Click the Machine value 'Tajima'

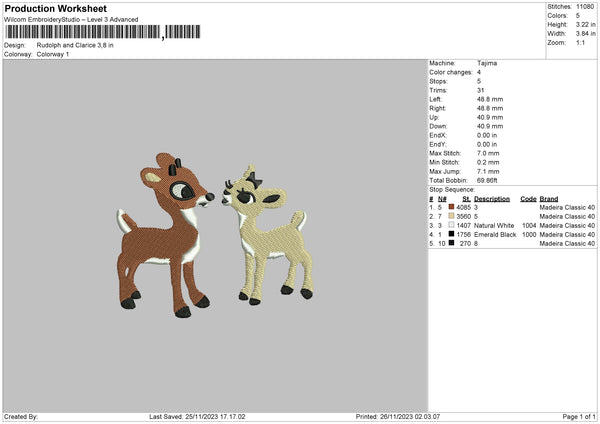(487, 63)
